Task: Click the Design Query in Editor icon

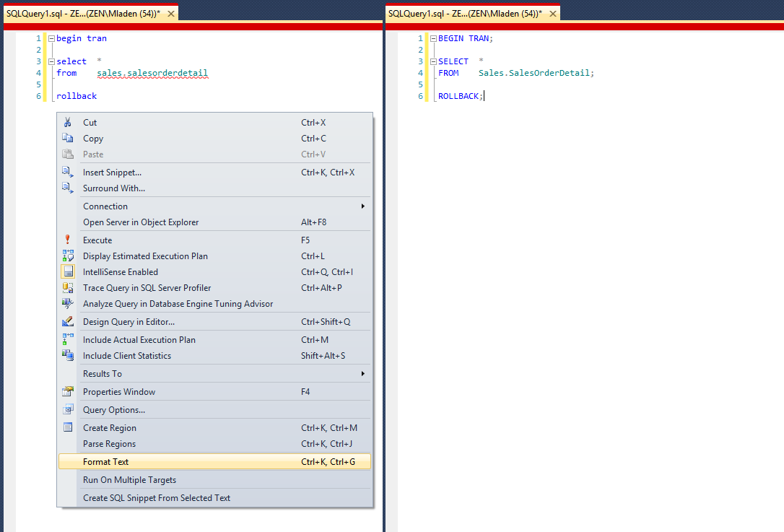Action: [68, 322]
